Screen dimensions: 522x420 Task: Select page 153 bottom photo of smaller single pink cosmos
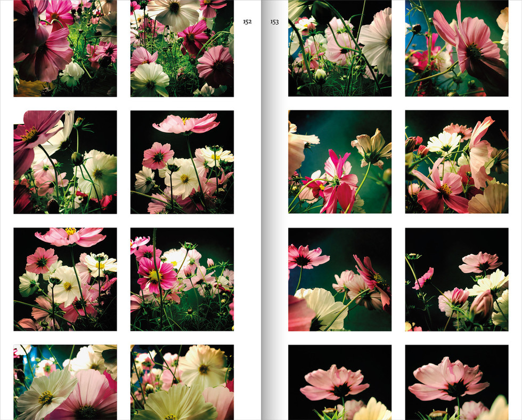pos(340,382)
